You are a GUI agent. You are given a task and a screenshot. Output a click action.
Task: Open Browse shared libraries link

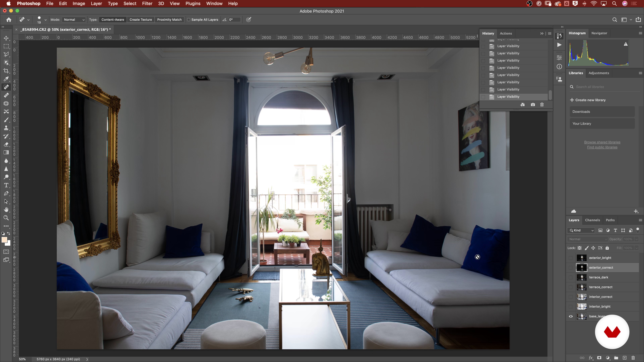602,142
